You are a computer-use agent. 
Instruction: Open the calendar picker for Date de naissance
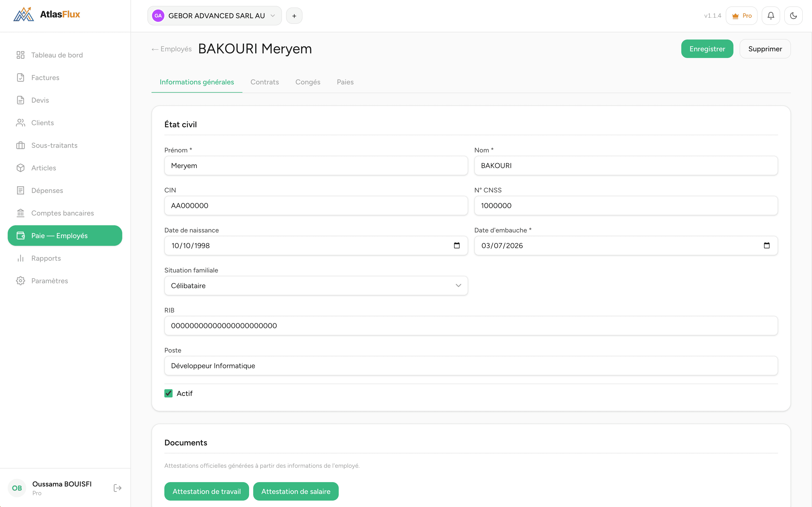coord(457,246)
